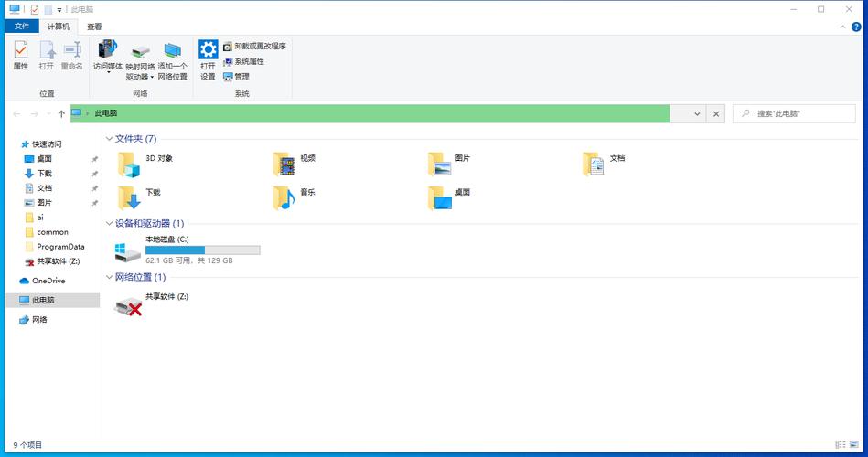Select the 视频 videos folder icon
This screenshot has height=457, width=868.
[284, 165]
